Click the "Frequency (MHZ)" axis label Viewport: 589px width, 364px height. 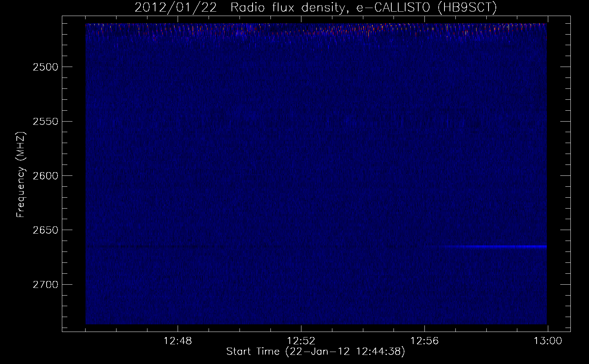[21, 175]
